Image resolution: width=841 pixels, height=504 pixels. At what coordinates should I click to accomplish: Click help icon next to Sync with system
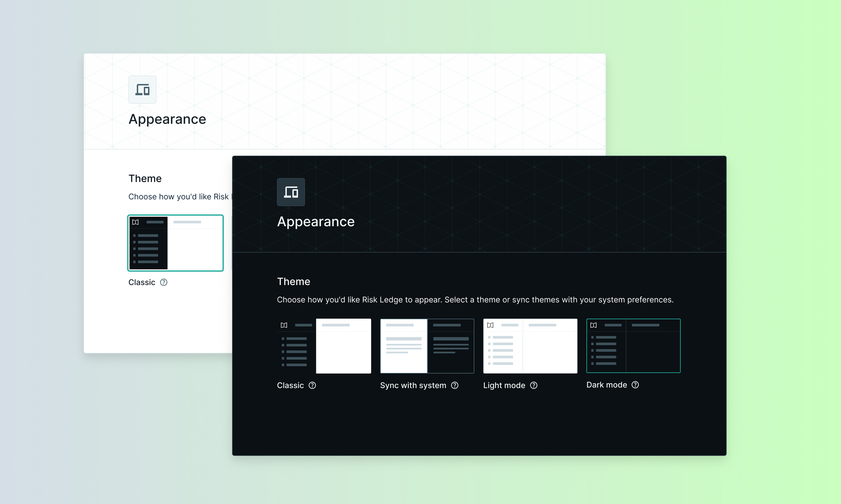(454, 385)
